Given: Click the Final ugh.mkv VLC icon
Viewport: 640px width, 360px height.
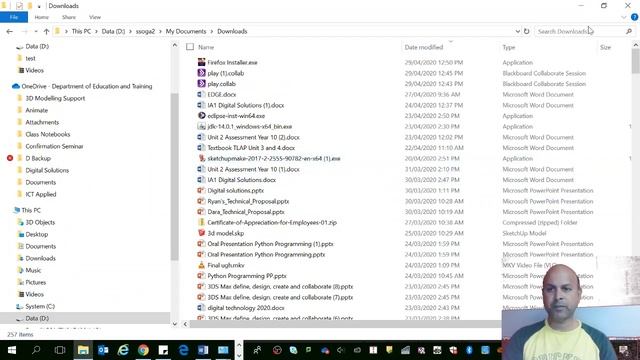Looking at the screenshot, I should (x=201, y=265).
